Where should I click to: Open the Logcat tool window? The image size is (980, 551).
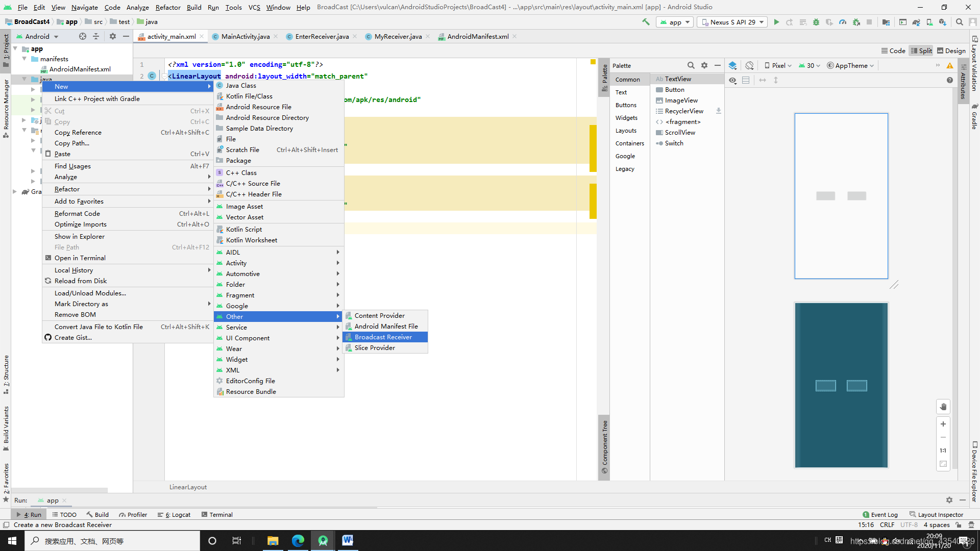click(174, 514)
